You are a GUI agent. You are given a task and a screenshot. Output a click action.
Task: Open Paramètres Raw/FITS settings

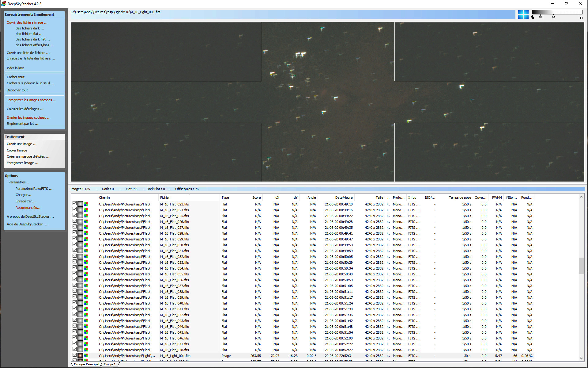[x=34, y=189]
